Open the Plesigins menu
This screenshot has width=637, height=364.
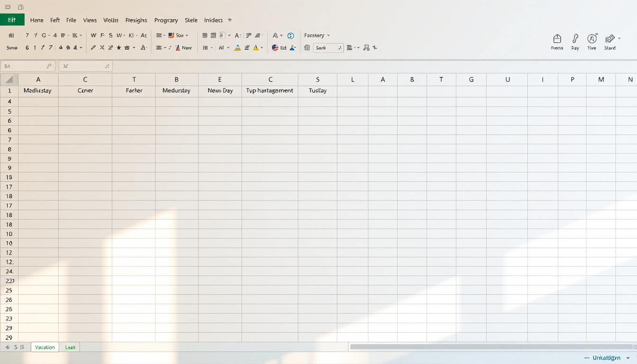coord(136,20)
